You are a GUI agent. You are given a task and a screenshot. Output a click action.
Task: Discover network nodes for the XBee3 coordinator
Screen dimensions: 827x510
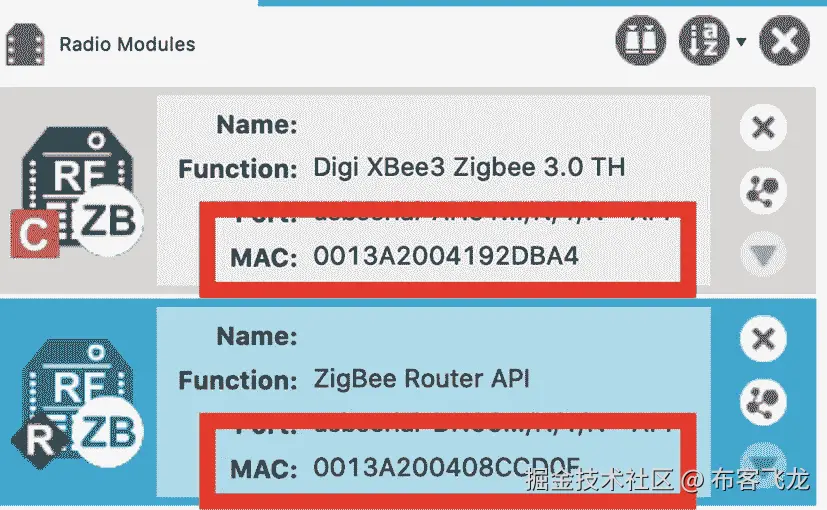tap(763, 190)
